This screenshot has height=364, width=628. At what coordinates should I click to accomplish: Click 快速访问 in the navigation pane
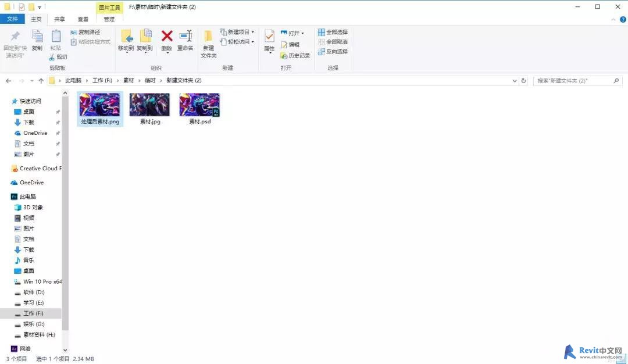30,101
